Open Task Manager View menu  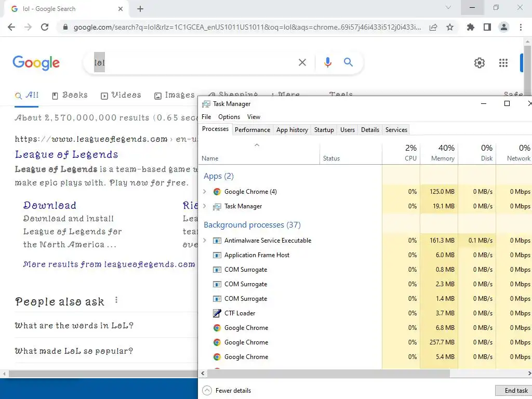254,117
